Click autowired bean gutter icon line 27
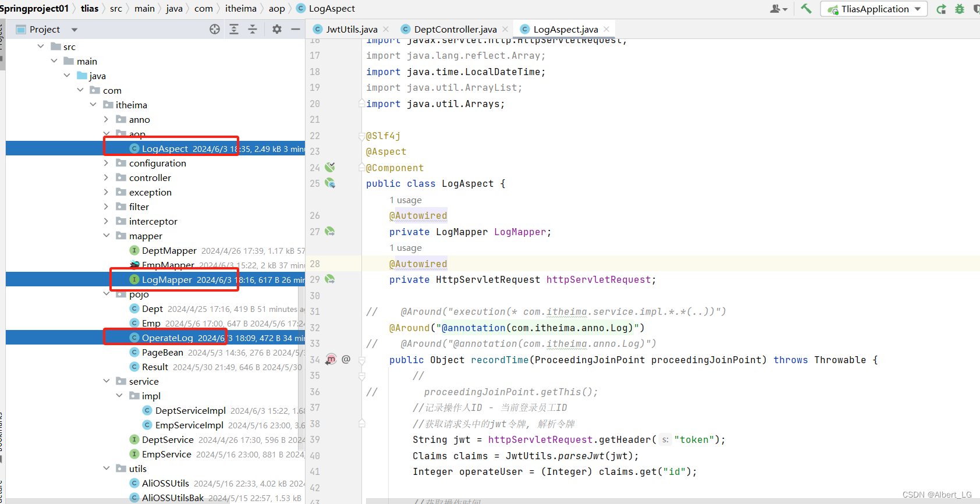980x504 pixels. coord(330,232)
